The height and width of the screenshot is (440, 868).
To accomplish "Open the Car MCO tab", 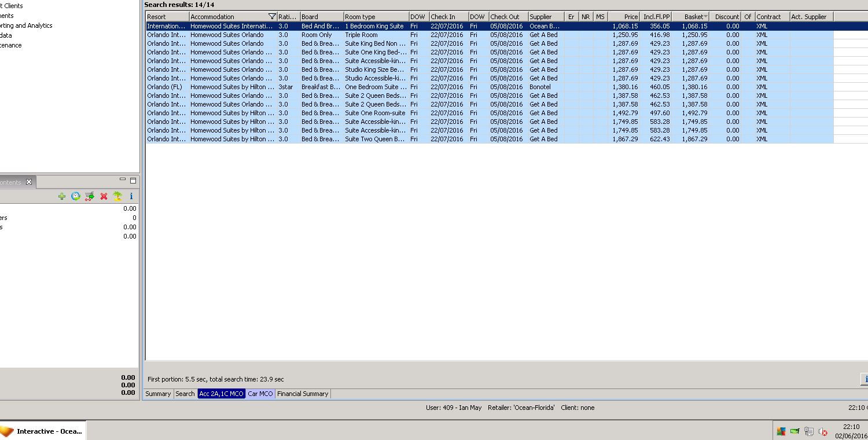I will 260,394.
